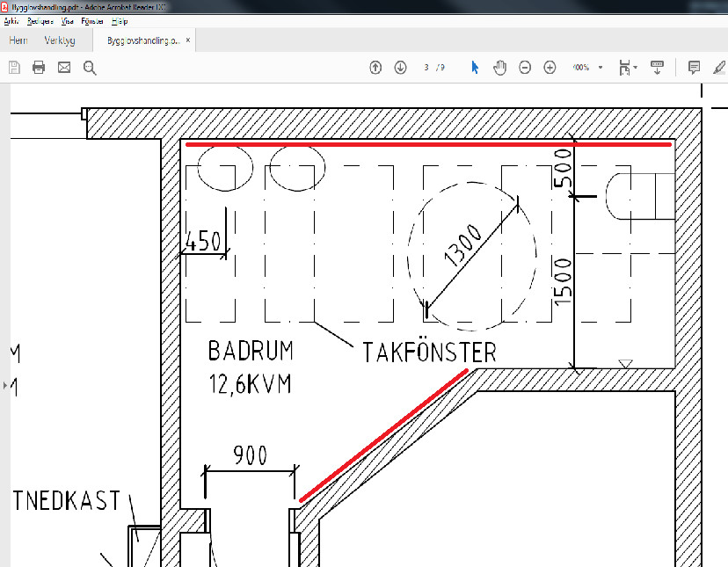Open search with the magnifier icon
Screen dimensions: 728x567
90,68
